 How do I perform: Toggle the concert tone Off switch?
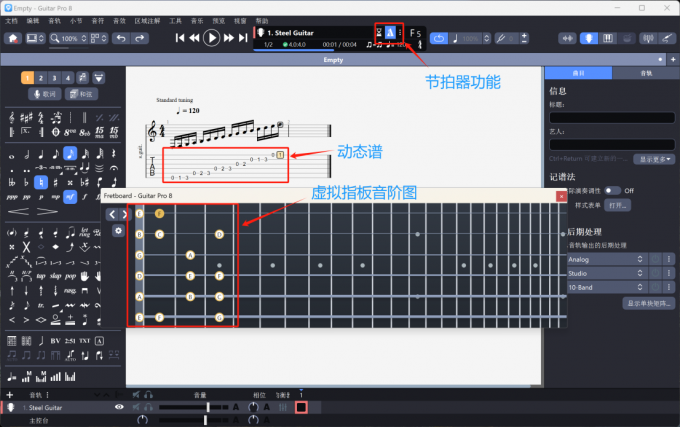coord(612,191)
